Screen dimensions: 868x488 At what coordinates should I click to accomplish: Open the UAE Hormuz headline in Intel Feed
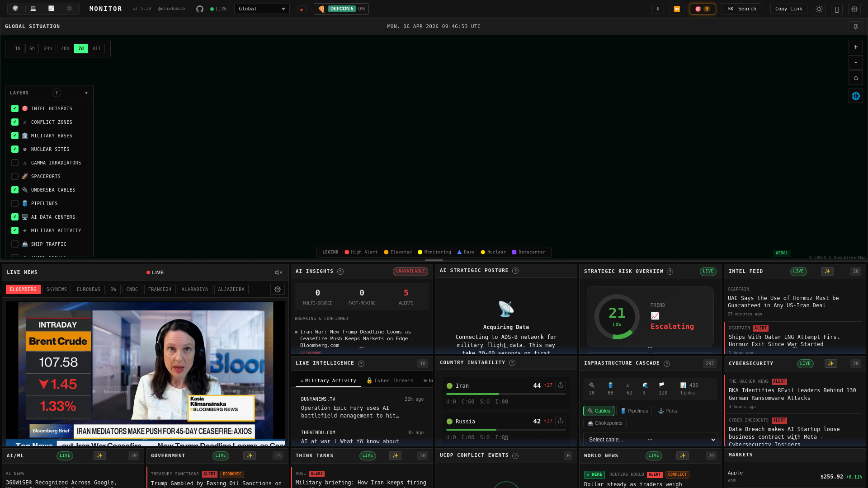click(783, 302)
